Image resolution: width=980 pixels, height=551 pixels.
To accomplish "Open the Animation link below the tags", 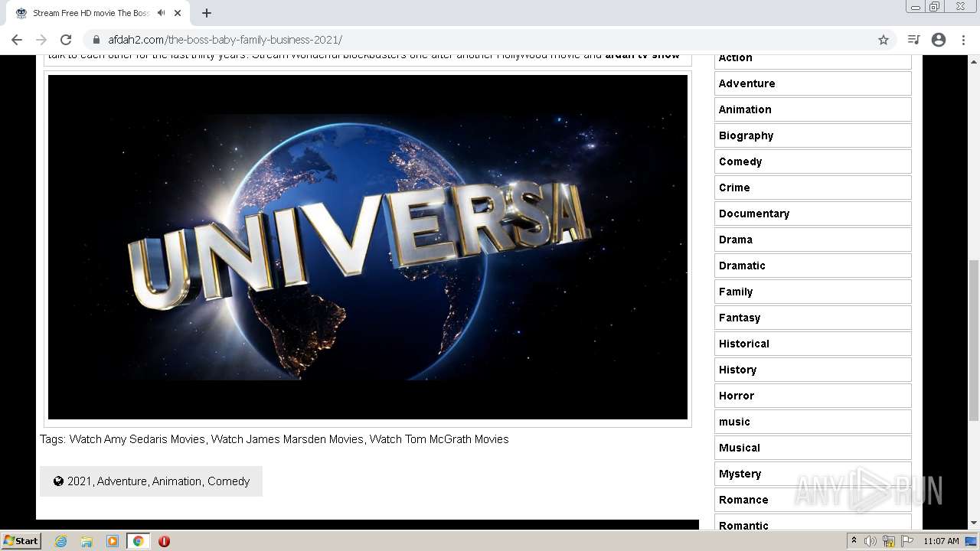I will tap(177, 481).
